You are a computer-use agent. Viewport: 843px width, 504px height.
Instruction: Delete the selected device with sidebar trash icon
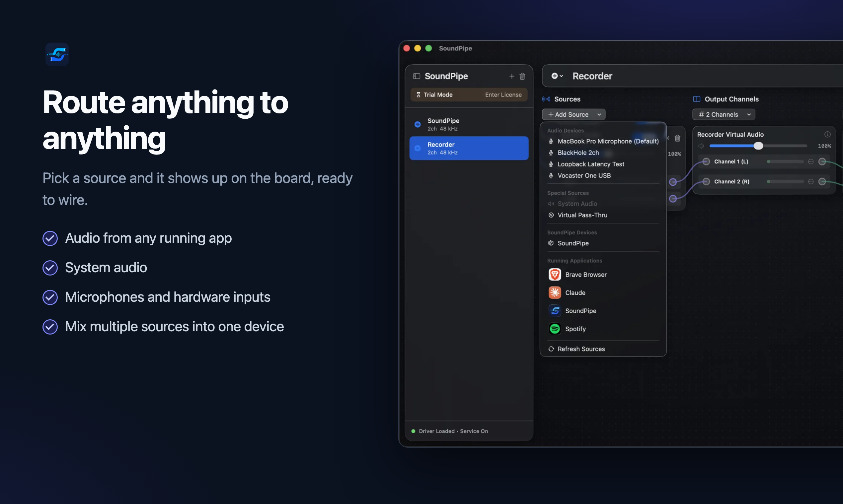point(522,76)
